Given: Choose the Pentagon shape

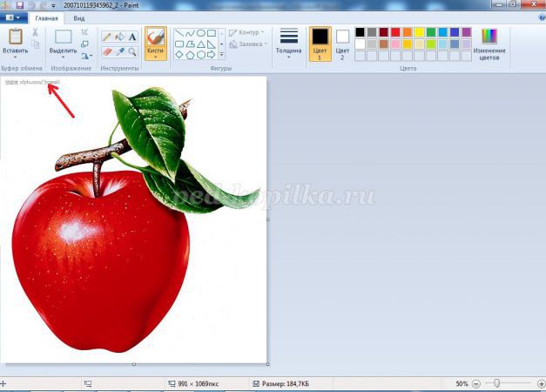Looking at the screenshot, I should [190, 55].
